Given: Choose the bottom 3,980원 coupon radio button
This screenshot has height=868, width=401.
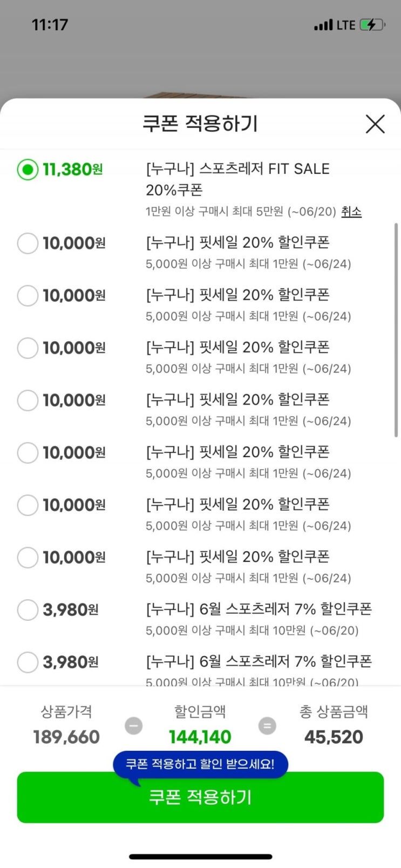Looking at the screenshot, I should (28, 662).
